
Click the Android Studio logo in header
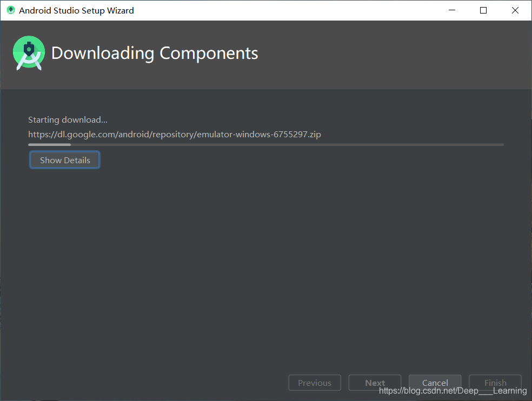click(29, 53)
